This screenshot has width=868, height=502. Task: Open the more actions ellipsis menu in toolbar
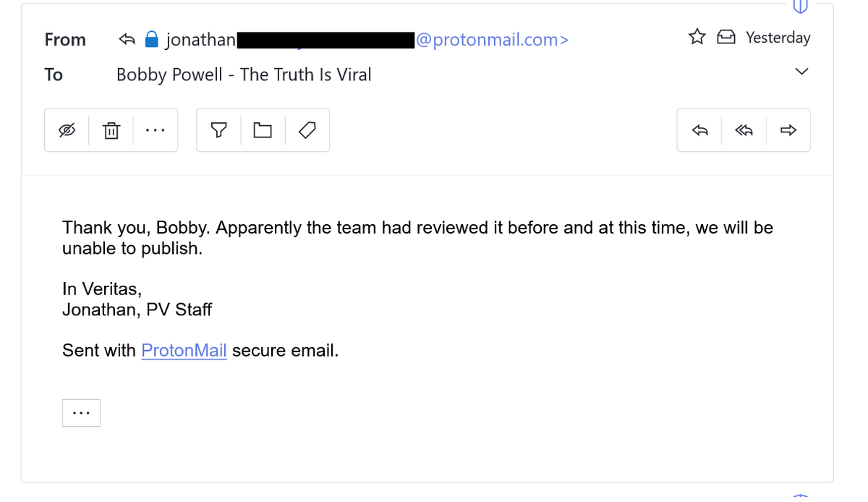[155, 130]
